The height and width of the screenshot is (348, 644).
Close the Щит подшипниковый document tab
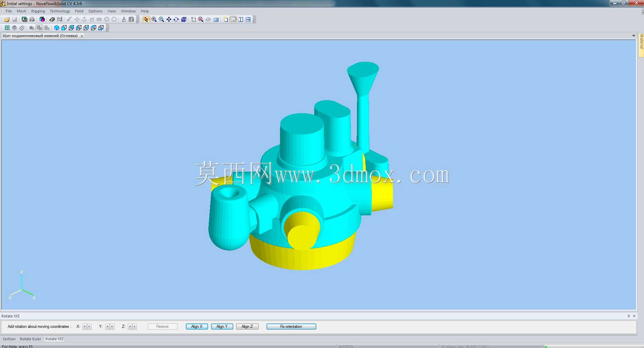coord(82,36)
